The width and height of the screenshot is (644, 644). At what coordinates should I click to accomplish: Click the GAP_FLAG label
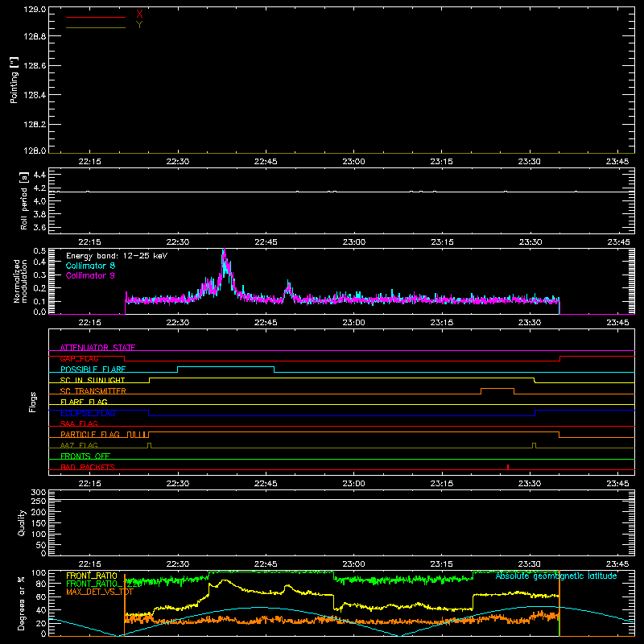[x=79, y=358]
